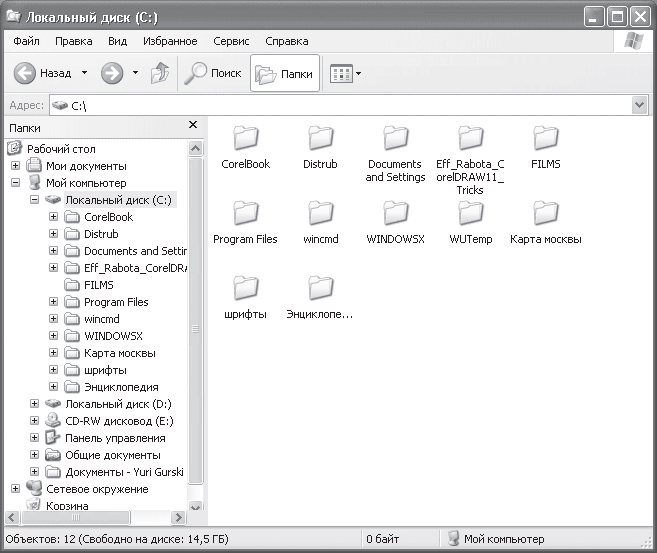Click Мои документы icon in tree
The height and width of the screenshot is (553, 657).
tap(34, 165)
